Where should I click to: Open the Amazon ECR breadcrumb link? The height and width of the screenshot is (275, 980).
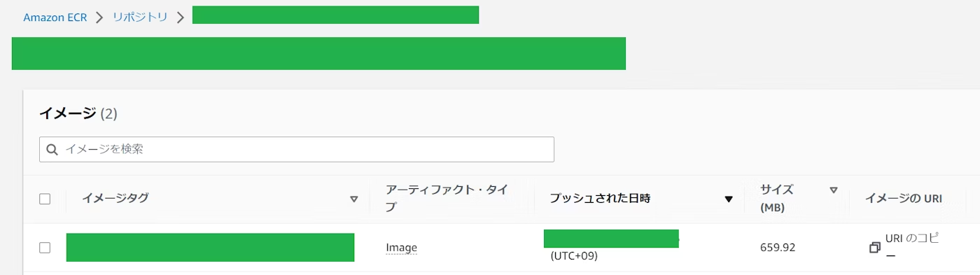click(x=55, y=17)
